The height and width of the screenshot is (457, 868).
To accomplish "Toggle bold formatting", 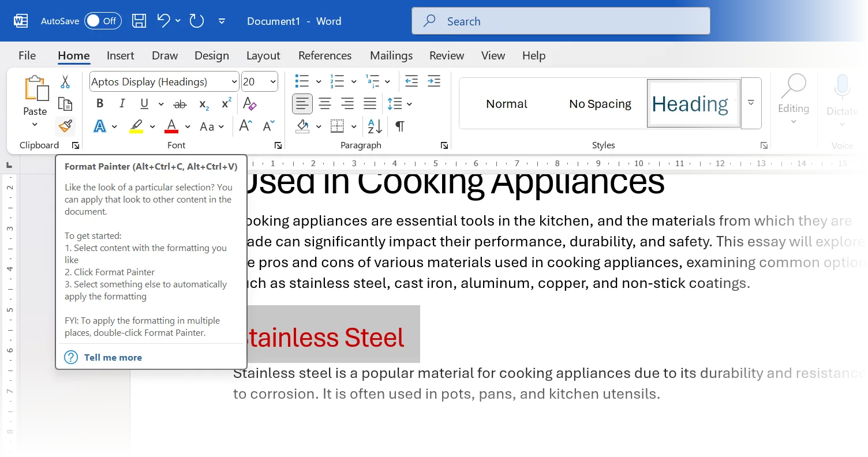I will tap(99, 103).
